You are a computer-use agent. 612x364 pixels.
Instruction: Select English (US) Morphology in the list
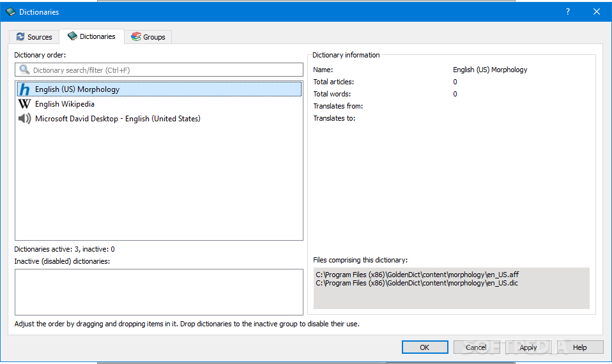[159, 89]
